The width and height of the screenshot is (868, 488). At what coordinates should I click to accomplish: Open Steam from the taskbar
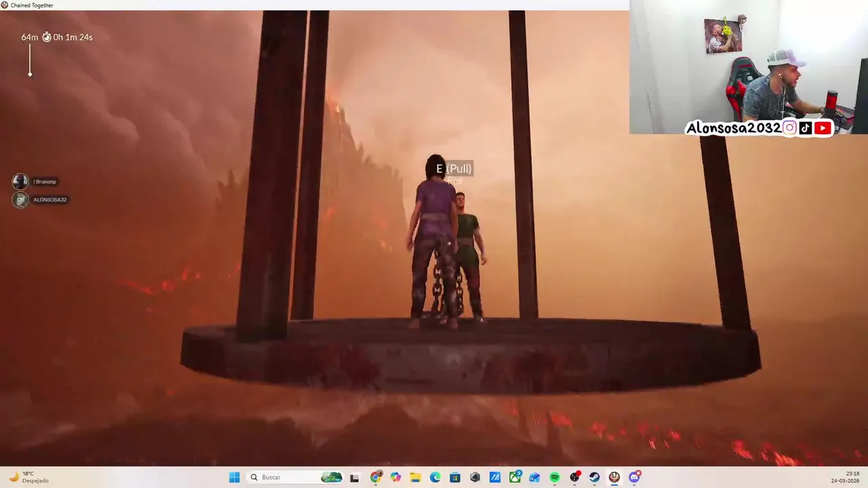(x=595, y=477)
